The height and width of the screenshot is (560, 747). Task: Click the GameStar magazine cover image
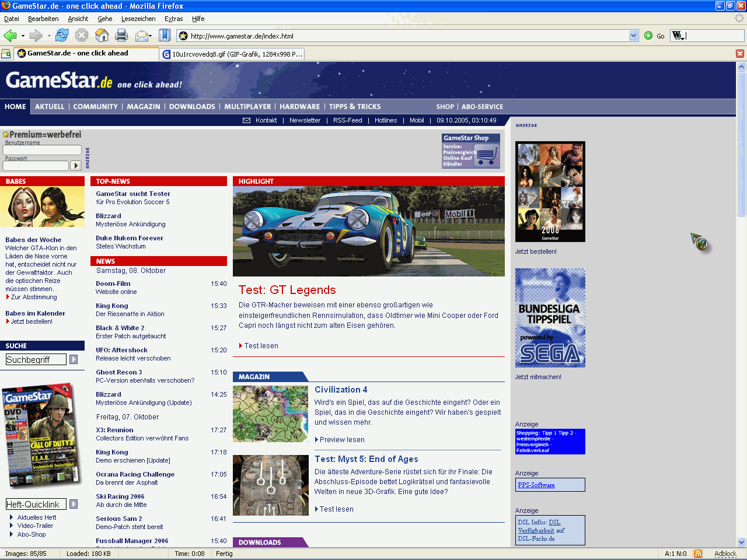tap(42, 435)
